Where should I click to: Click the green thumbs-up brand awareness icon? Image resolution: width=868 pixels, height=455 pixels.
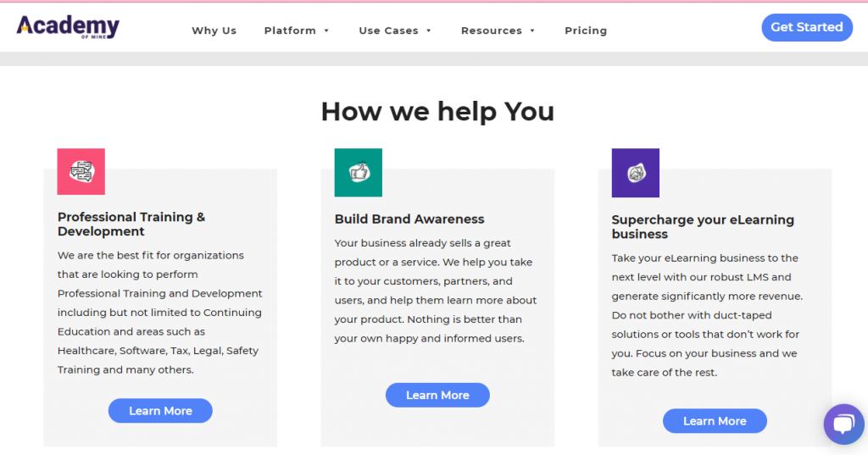click(x=359, y=173)
